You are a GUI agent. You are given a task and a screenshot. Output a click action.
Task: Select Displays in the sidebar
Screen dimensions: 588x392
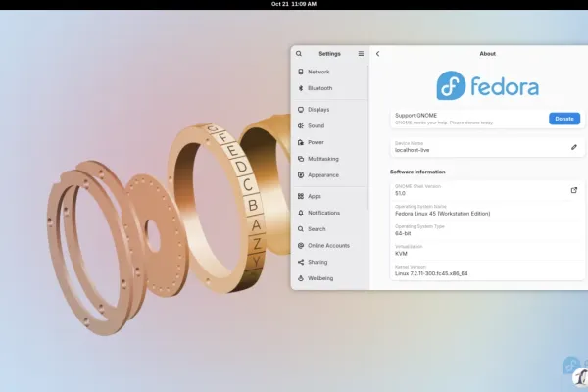tap(329, 110)
